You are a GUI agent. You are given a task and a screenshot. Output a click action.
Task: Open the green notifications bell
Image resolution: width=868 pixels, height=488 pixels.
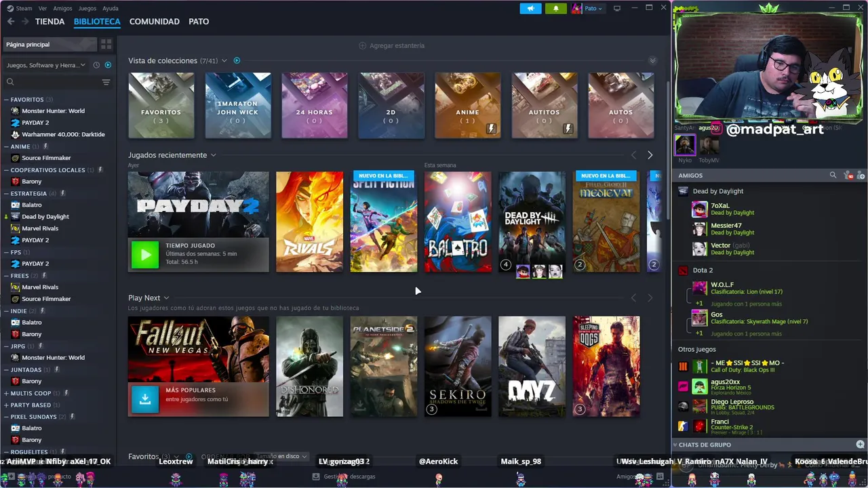[556, 8]
